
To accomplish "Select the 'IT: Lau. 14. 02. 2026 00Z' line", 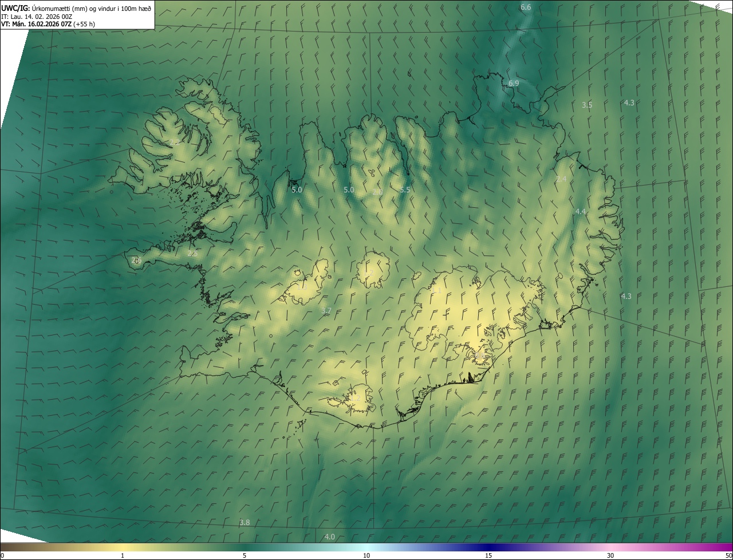I will pyautogui.click(x=37, y=17).
